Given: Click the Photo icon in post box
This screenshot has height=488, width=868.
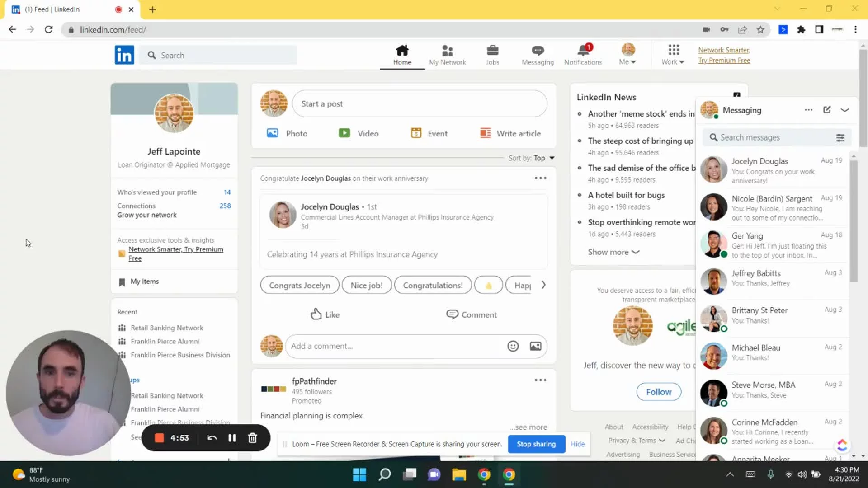Looking at the screenshot, I should pyautogui.click(x=273, y=133).
